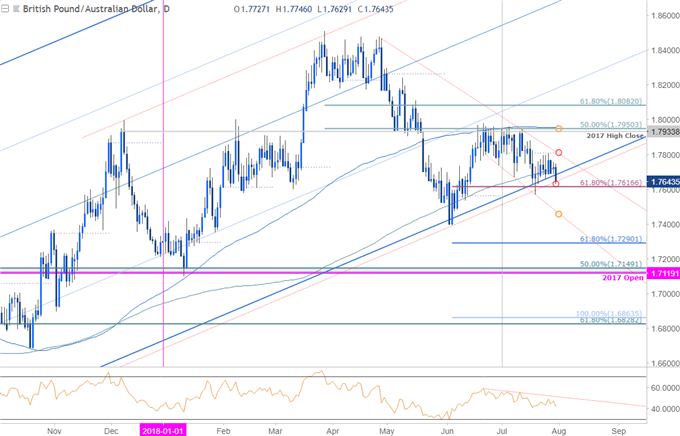Viewport: 680px width, 436px height.
Task: Click the low value L1.76291
Action: click(x=334, y=9)
